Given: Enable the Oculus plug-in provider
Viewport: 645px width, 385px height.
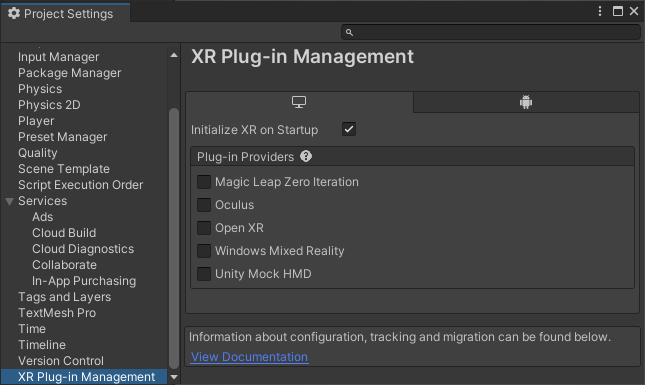Looking at the screenshot, I should (x=204, y=205).
